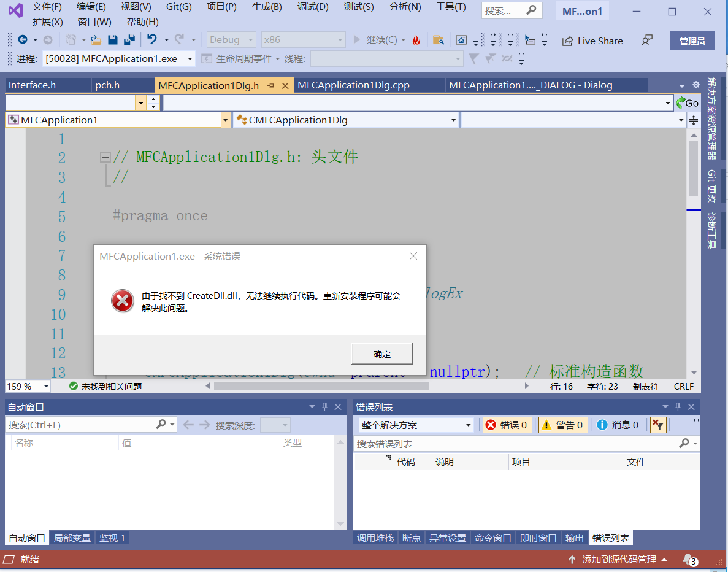The width and height of the screenshot is (728, 572).
Task: Close the MFCApplication1Dlg.h tab
Action: point(285,85)
